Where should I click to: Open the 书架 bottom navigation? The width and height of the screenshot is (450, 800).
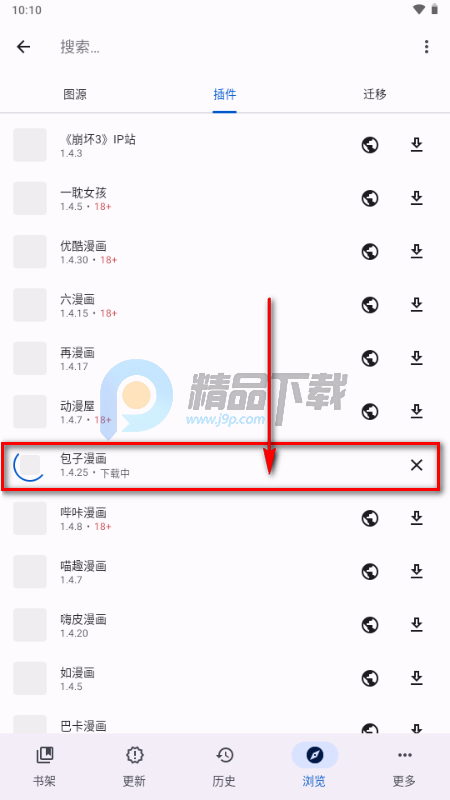click(45, 766)
